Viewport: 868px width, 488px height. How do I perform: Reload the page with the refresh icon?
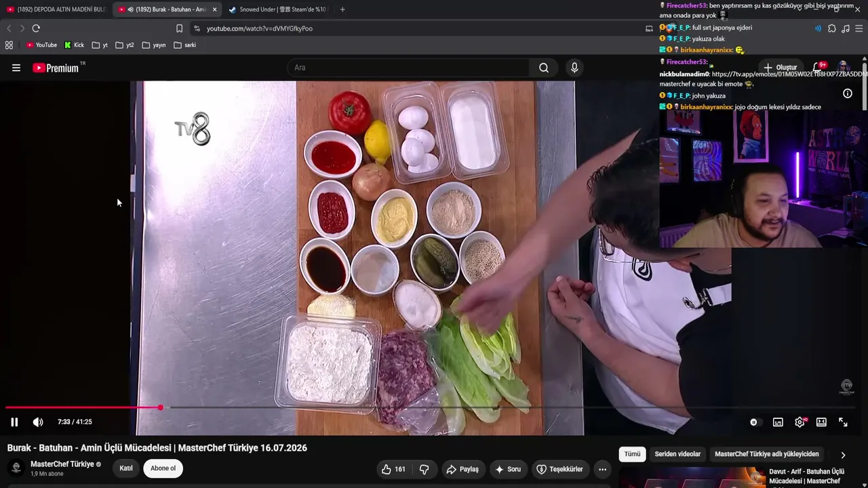36,28
